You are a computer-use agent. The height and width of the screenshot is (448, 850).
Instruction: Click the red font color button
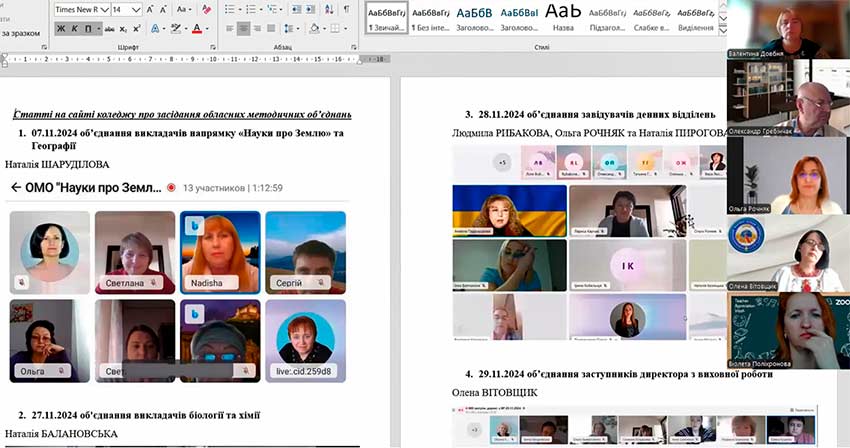tap(196, 29)
